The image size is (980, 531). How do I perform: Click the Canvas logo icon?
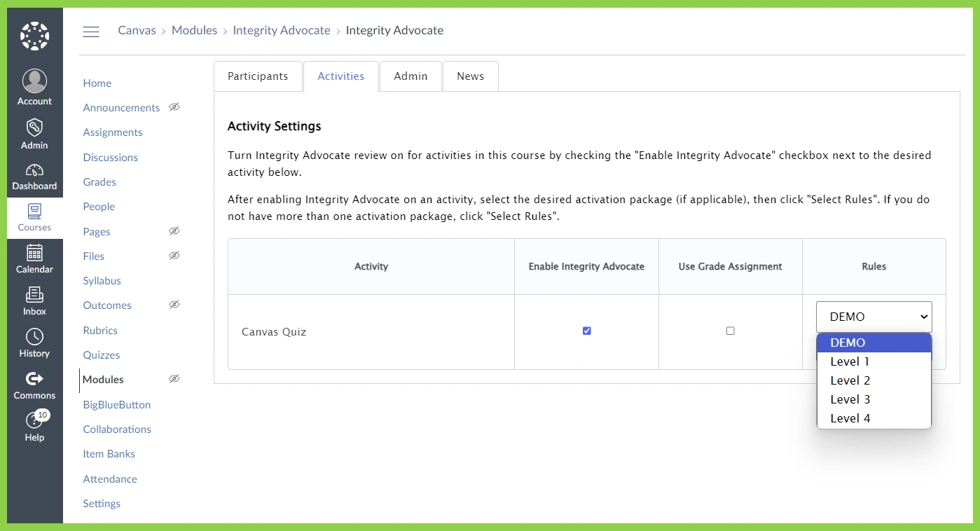click(34, 36)
